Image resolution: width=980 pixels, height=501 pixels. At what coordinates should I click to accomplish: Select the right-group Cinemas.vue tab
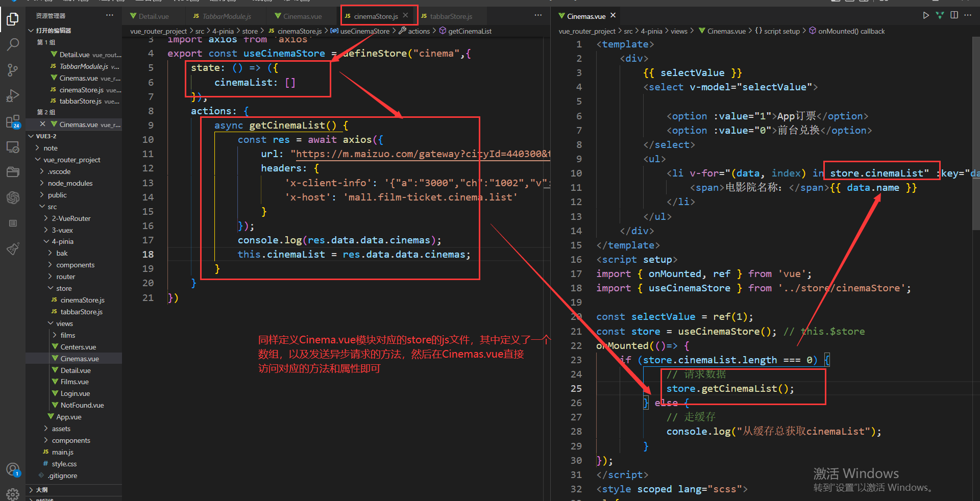[586, 16]
